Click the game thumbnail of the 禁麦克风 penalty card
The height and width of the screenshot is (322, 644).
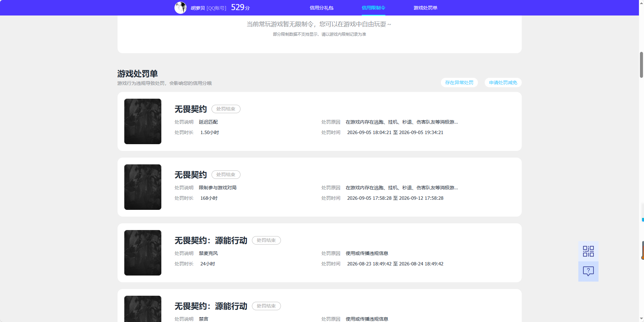[143, 253]
